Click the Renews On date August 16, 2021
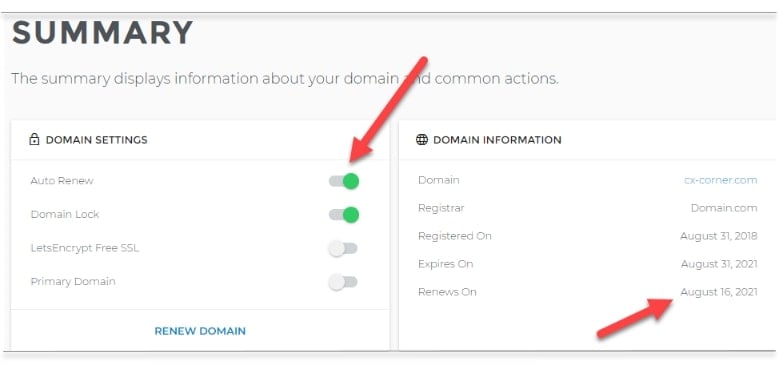This screenshot has width=778, height=365. (x=719, y=292)
